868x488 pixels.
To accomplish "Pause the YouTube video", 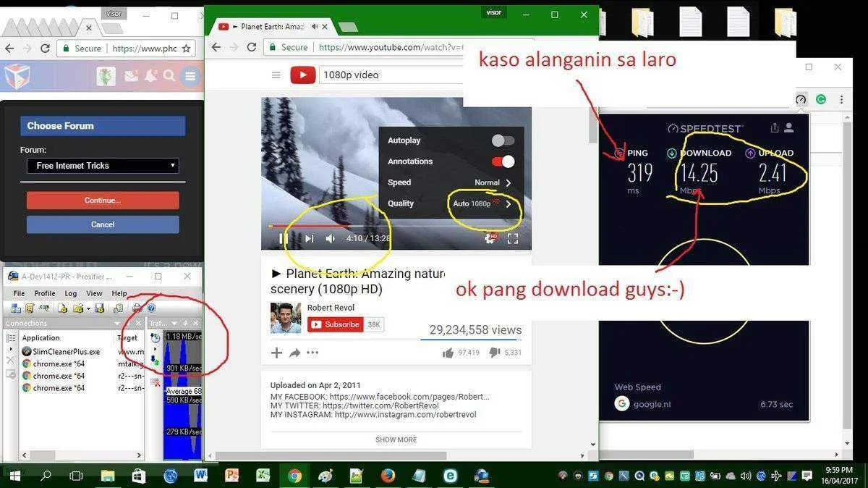I will tap(284, 238).
